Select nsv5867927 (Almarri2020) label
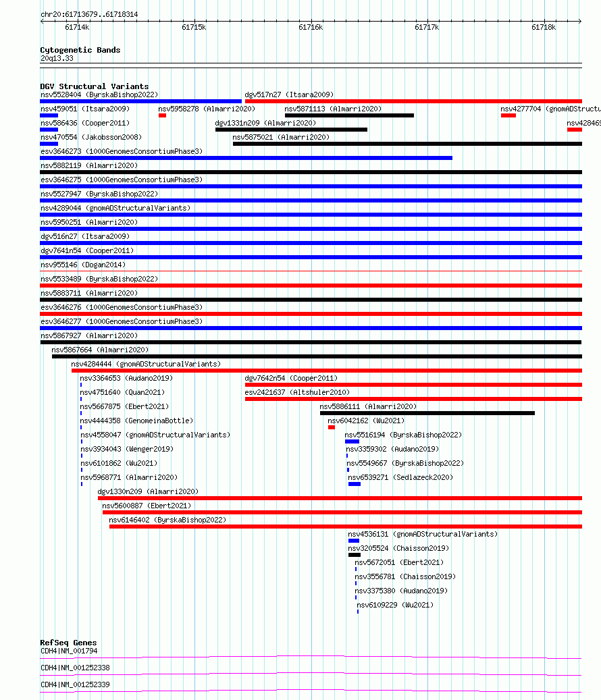Image resolution: width=601 pixels, height=700 pixels. tap(89, 335)
